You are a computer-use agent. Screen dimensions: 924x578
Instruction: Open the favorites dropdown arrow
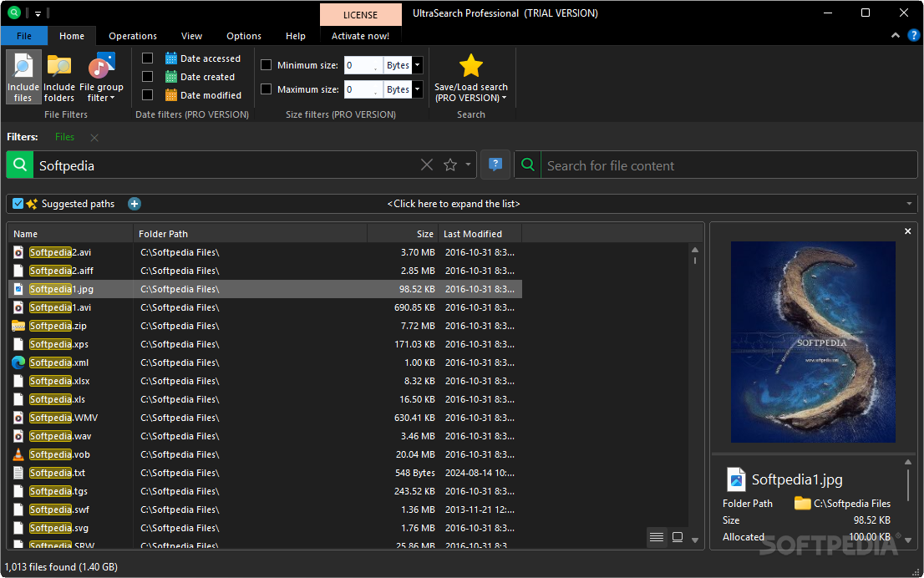click(x=468, y=165)
